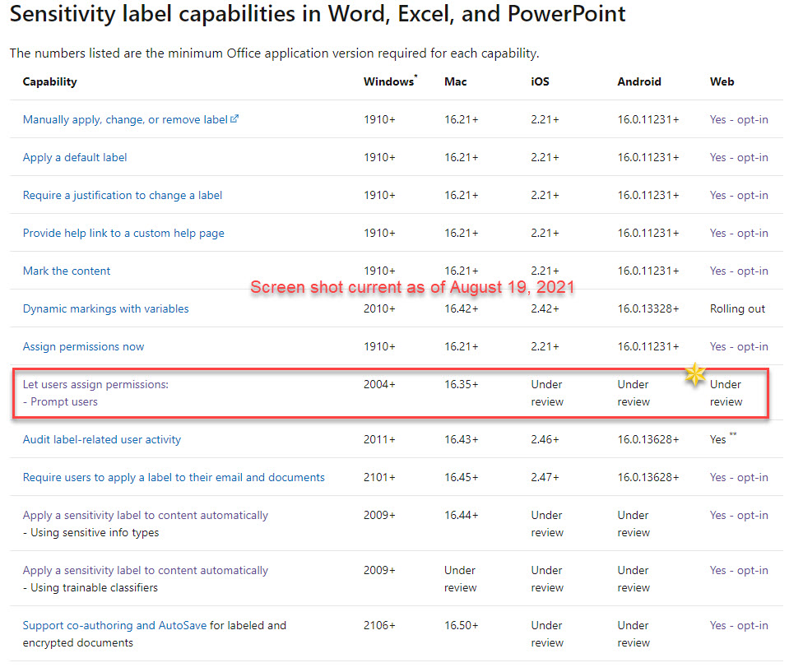Image resolution: width=803 pixels, height=672 pixels.
Task: Click 'Yes - opt-in' in Manually apply row
Action: coord(739,120)
